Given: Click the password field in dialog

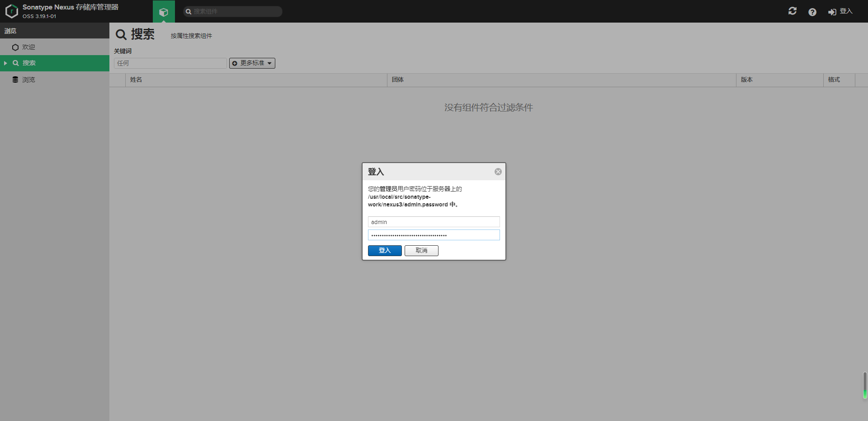Looking at the screenshot, I should click(x=434, y=235).
